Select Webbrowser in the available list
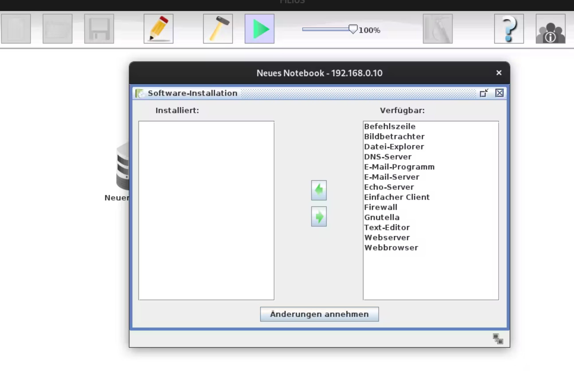 tap(431, 248)
